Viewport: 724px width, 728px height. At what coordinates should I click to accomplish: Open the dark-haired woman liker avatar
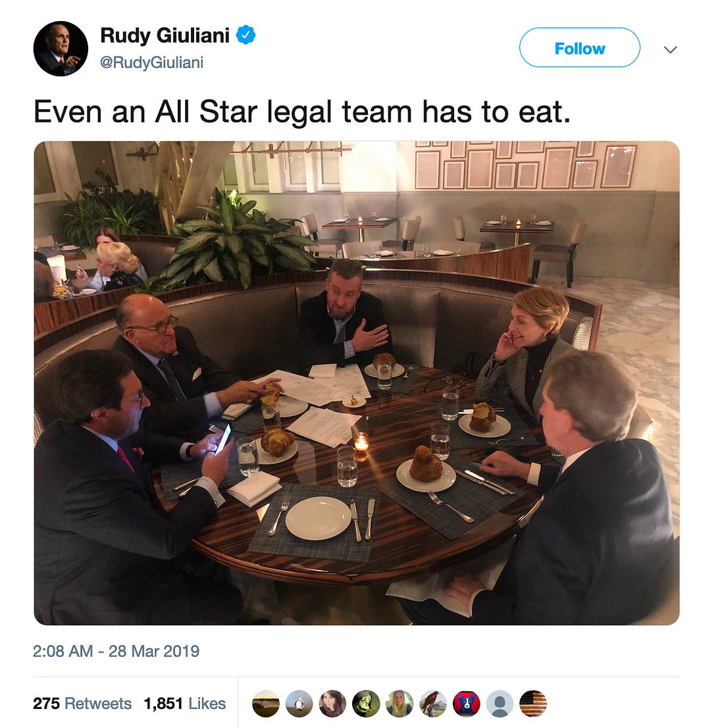tap(332, 704)
